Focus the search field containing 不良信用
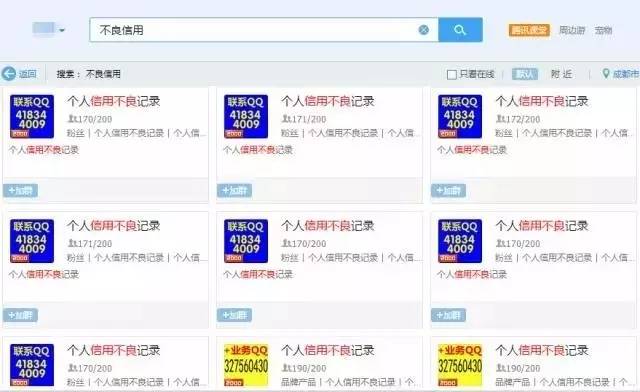 pos(253,30)
